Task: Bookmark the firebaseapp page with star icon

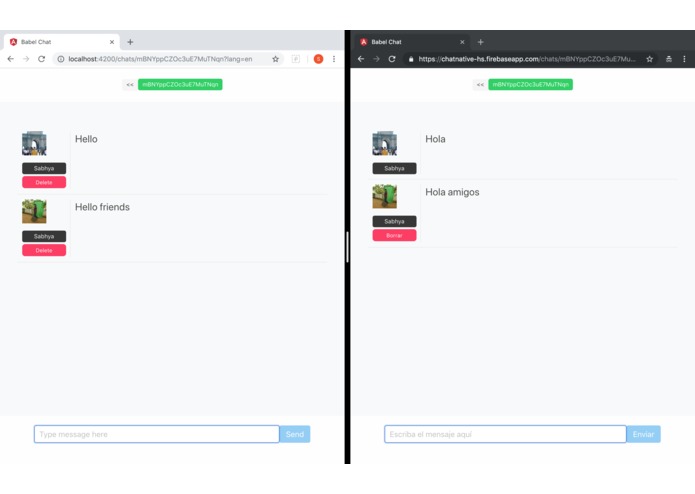Action: [649, 59]
